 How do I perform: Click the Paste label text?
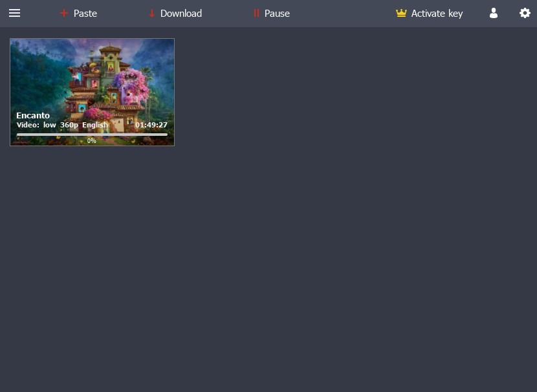pyautogui.click(x=85, y=14)
